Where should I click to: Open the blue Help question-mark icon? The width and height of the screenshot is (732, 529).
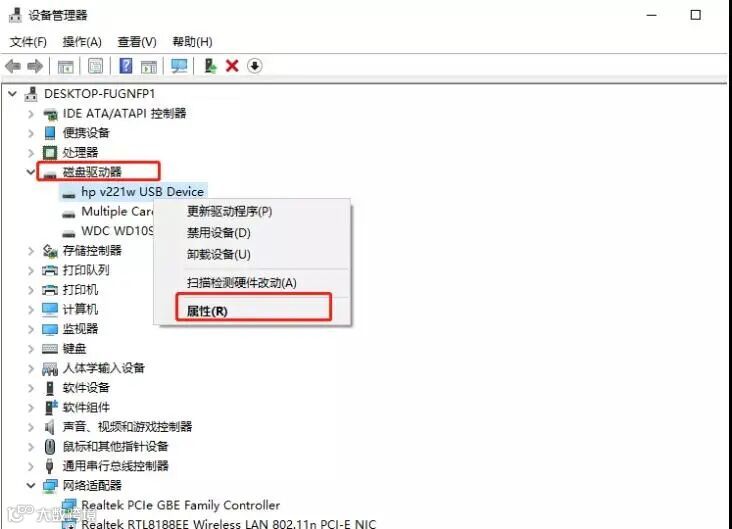[x=126, y=66]
